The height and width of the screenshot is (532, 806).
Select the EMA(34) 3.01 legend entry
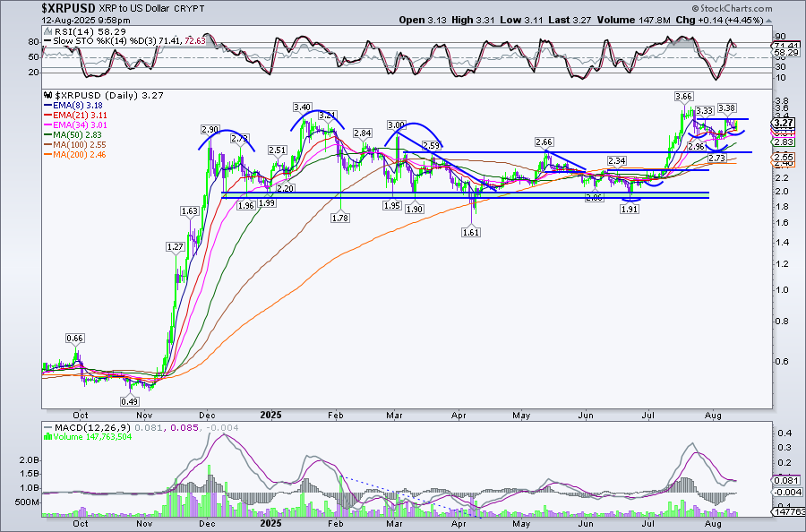tap(75, 124)
